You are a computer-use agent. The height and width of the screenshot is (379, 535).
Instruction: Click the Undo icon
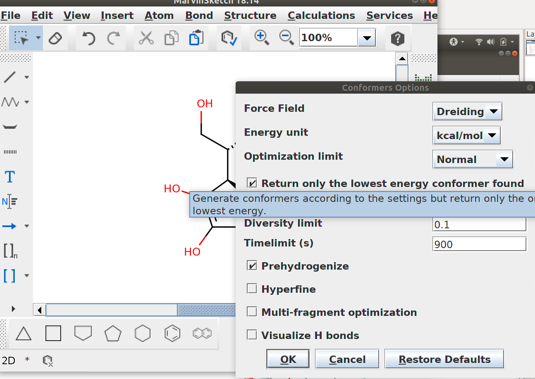coord(89,38)
